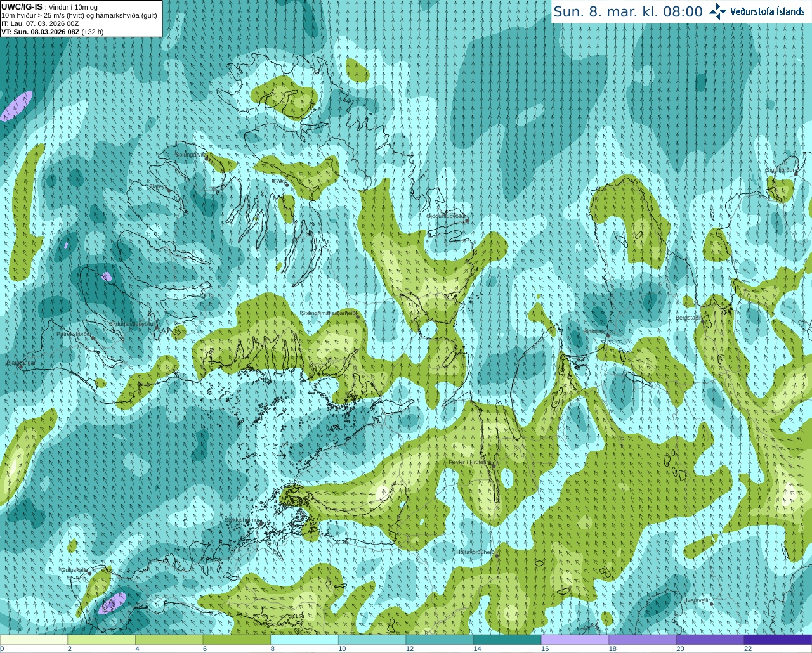This screenshot has width=812, height=653.
Task: Click the 'Sun. 8. mar. kl. 08:00' timestamp
Action: 628,11
